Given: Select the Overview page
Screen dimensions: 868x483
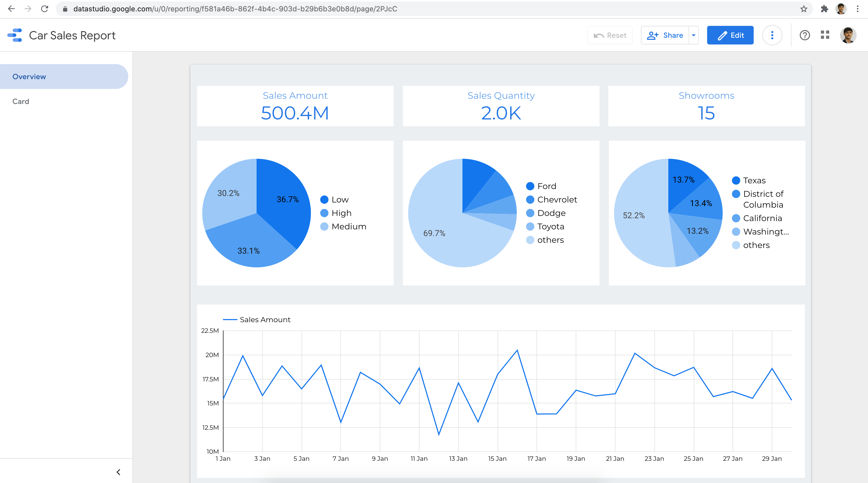Looking at the screenshot, I should click(x=64, y=77).
